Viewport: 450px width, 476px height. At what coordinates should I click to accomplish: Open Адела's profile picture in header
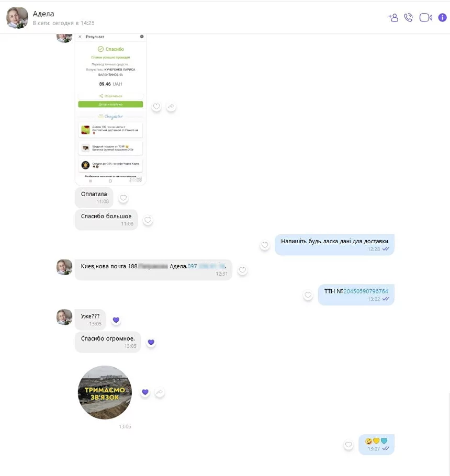(x=17, y=18)
